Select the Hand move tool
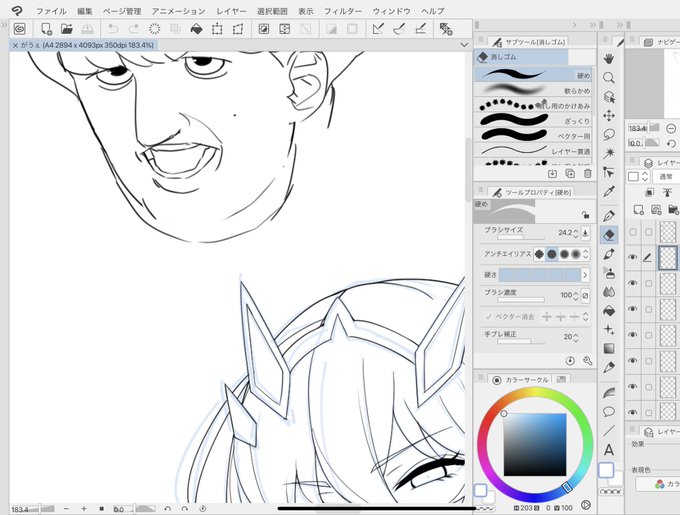This screenshot has width=680, height=515. pyautogui.click(x=609, y=59)
